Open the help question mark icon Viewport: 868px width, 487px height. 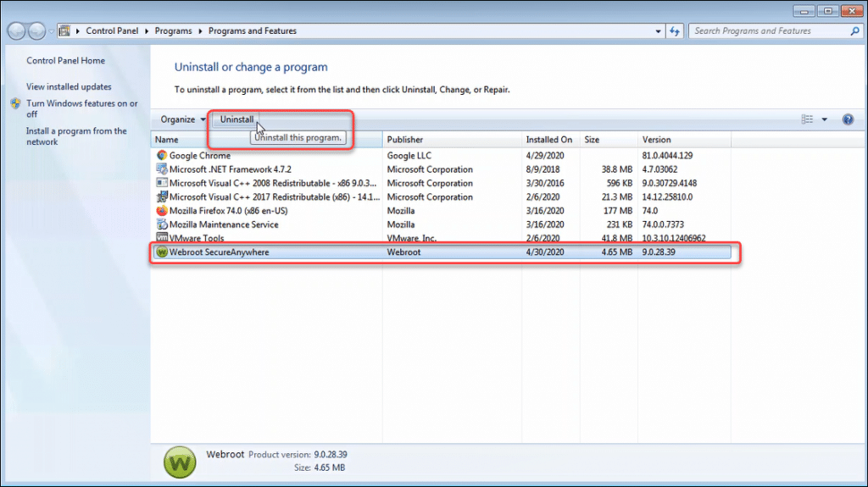pyautogui.click(x=848, y=119)
